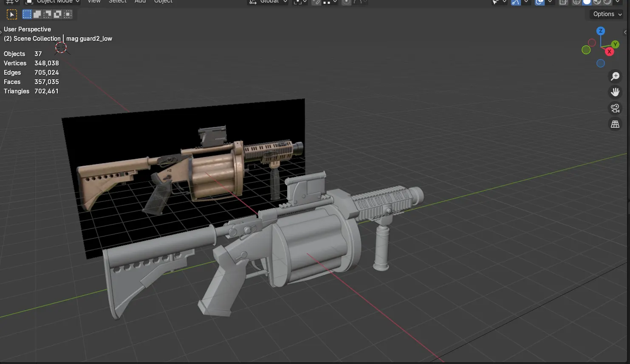The image size is (630, 364).
Task: Click the blue Z axis gizmo ball
Action: 600,31
